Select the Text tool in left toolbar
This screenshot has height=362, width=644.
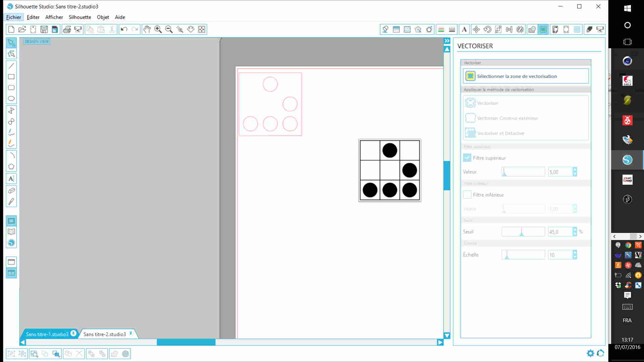[11, 179]
